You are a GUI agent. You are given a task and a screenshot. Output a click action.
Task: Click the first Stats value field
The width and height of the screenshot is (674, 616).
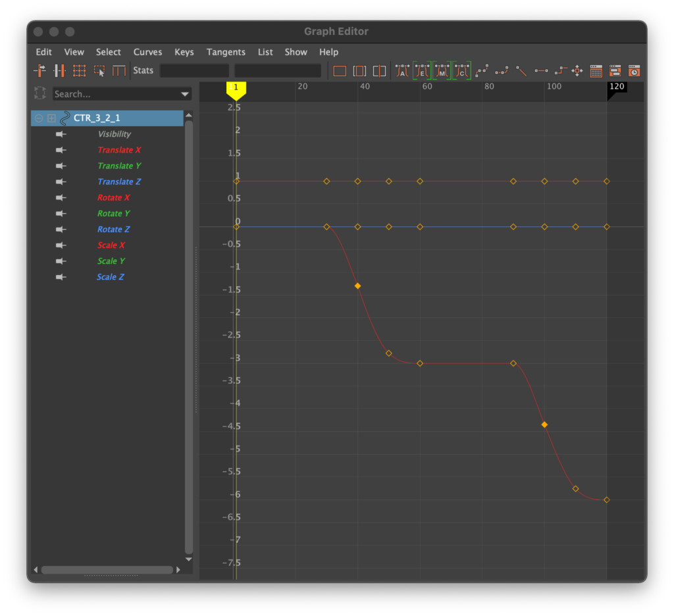point(194,70)
